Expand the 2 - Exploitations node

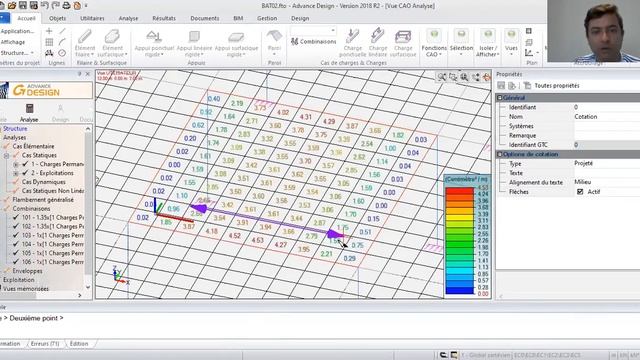click(x=16, y=173)
